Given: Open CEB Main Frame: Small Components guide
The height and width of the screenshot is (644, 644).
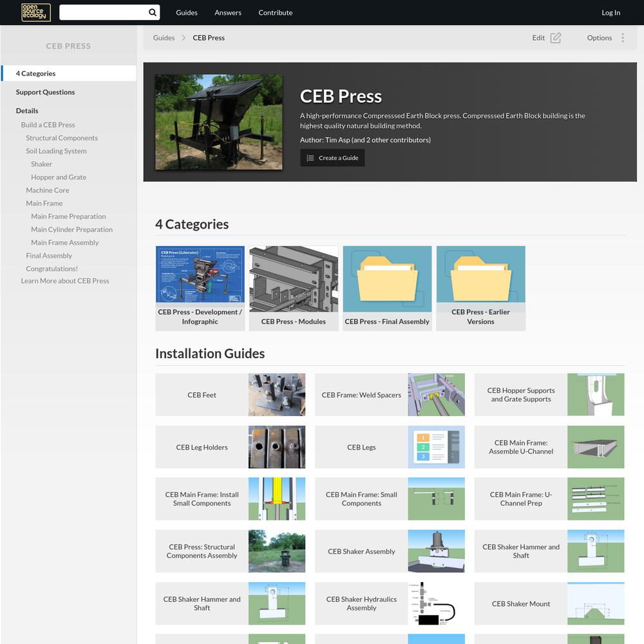Looking at the screenshot, I should pyautogui.click(x=390, y=499).
